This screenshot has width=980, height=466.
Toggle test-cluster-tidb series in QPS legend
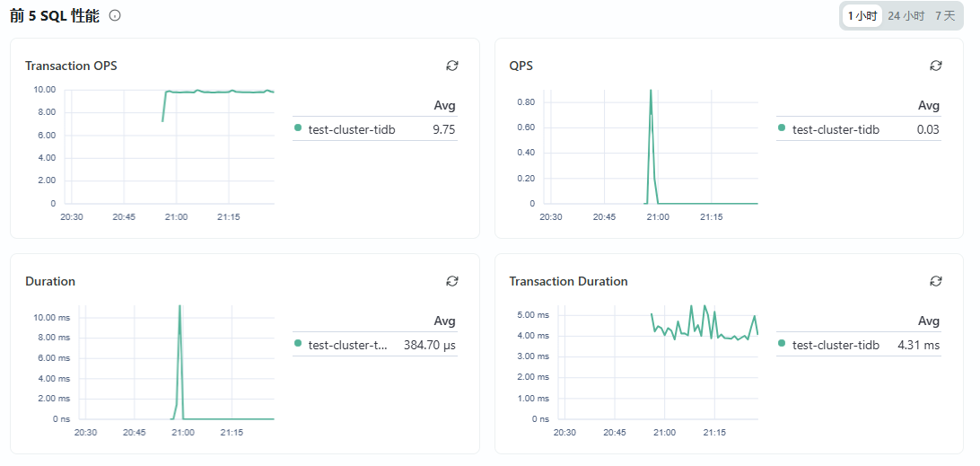pos(836,129)
